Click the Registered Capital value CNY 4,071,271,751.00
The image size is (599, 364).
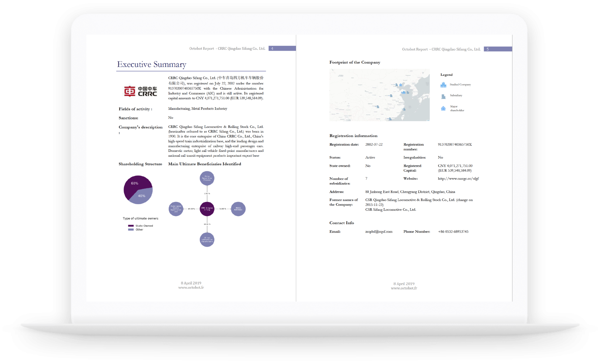coord(455,166)
